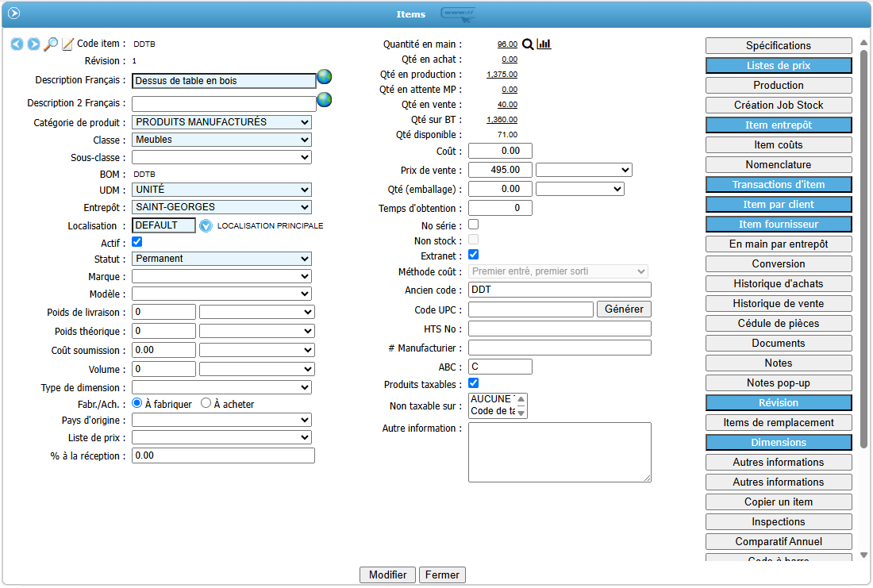The height and width of the screenshot is (588, 873).
Task: Open the Catégorie de produit dropdown
Action: coord(221,122)
